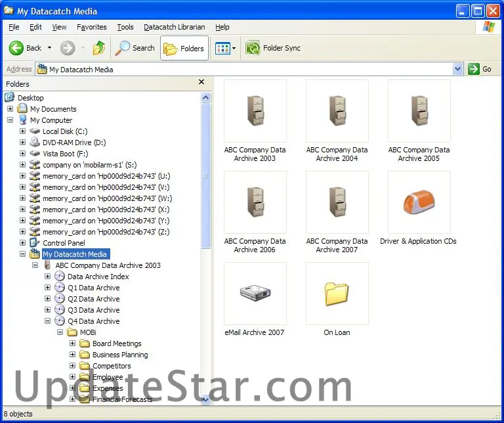The image size is (504, 423).
Task: Click the tree scrollbar down arrow
Action: click(206, 400)
